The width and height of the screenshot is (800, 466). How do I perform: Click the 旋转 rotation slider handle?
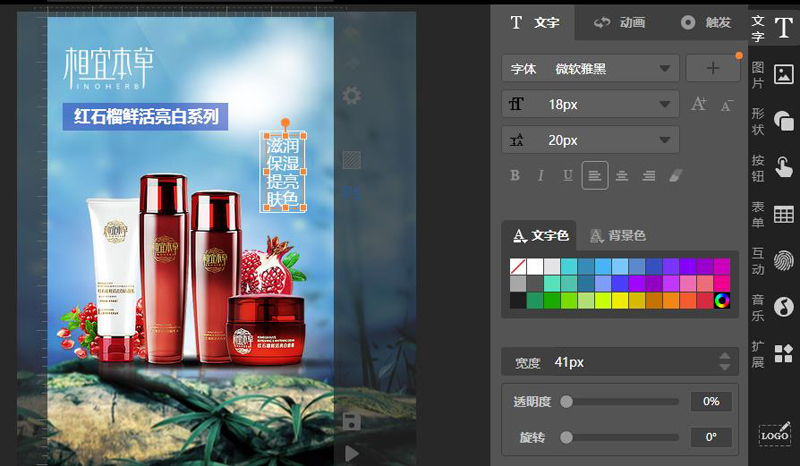point(566,437)
